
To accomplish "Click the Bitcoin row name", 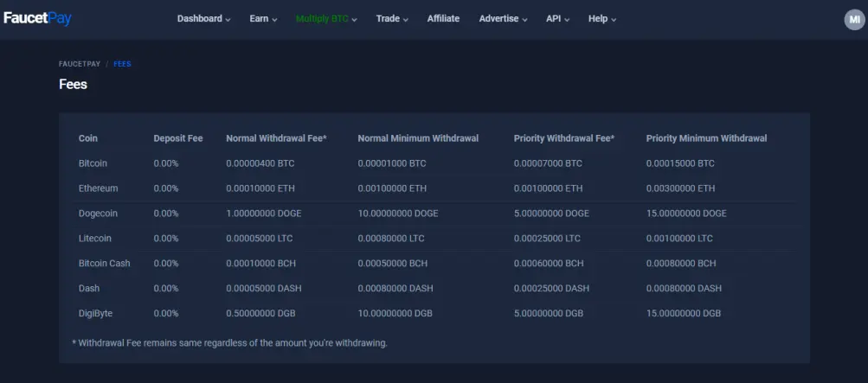I will pos(93,163).
